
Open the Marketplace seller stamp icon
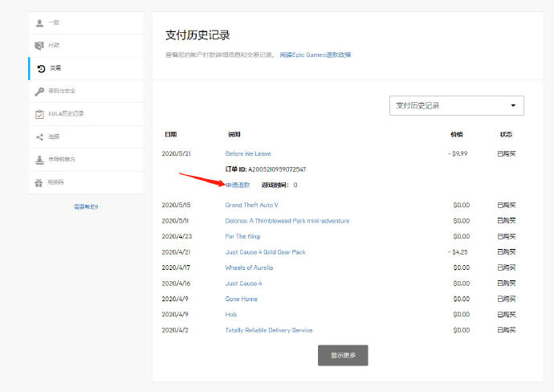[40, 159]
